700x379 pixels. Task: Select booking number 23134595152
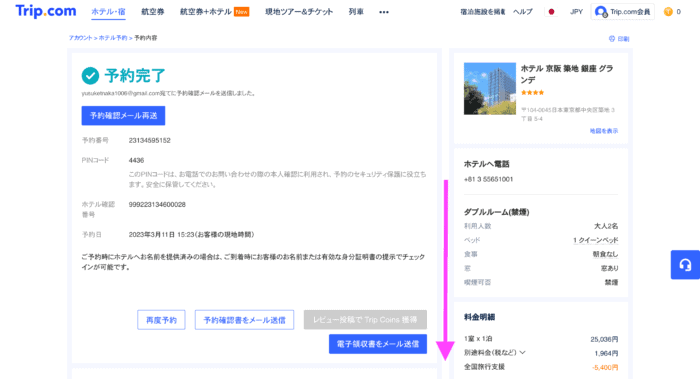coord(150,140)
